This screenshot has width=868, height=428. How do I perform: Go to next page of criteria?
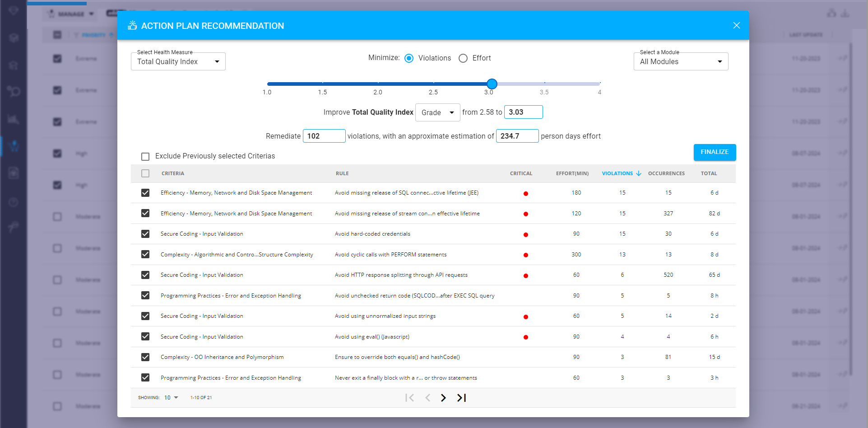[x=443, y=398]
